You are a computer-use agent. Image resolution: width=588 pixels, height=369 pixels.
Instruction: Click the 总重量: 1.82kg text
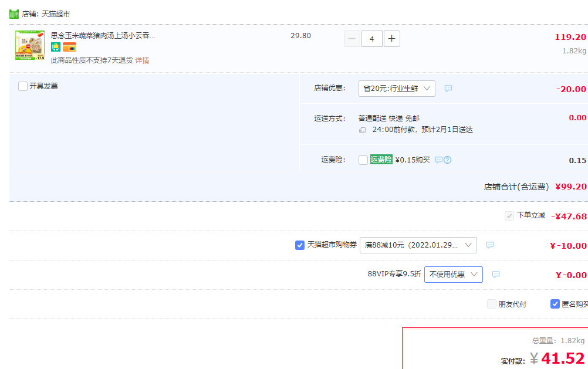(559, 340)
